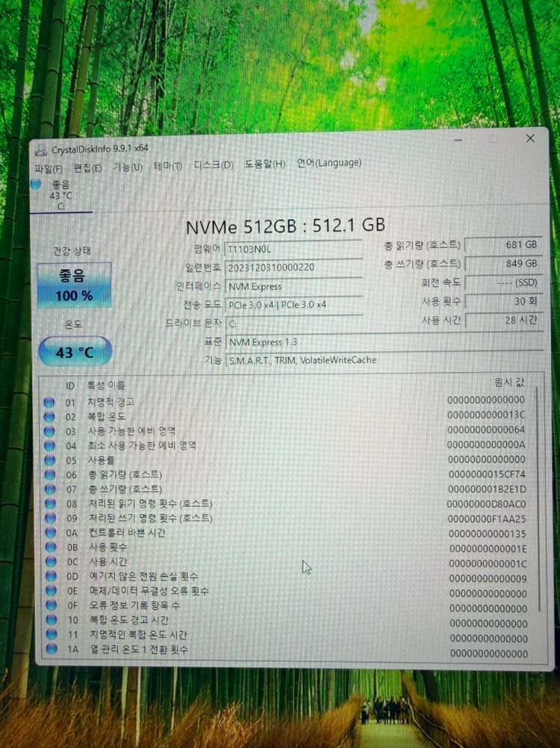Click the serial number field 2023120310000220
The image size is (560, 748).
[x=293, y=268]
